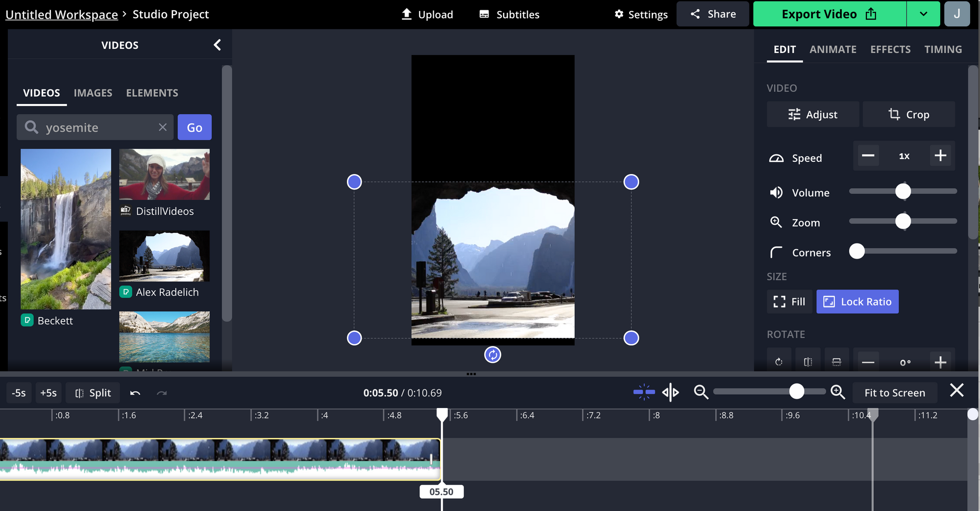Open the Settings menu

pyautogui.click(x=641, y=15)
